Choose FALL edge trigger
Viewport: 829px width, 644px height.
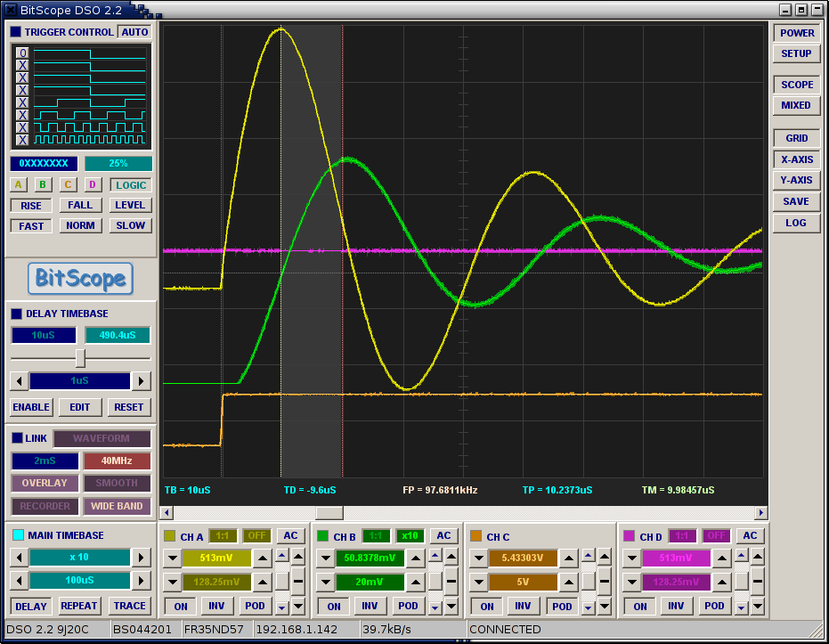pos(80,205)
